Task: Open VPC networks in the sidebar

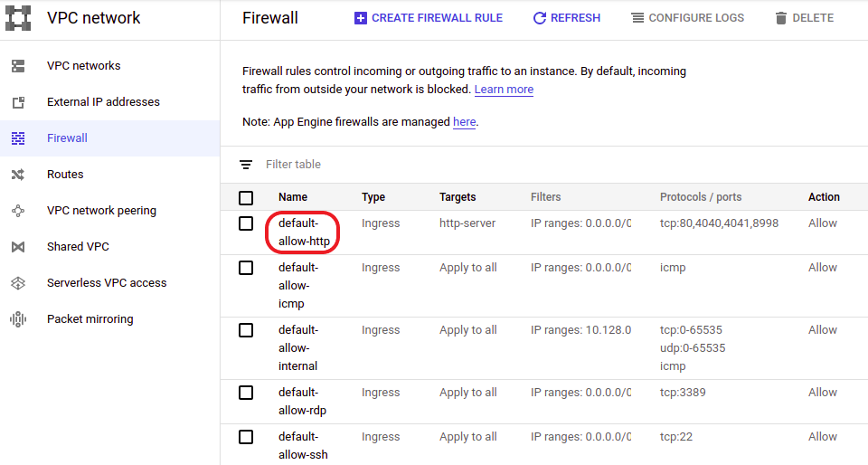Action: click(x=83, y=66)
